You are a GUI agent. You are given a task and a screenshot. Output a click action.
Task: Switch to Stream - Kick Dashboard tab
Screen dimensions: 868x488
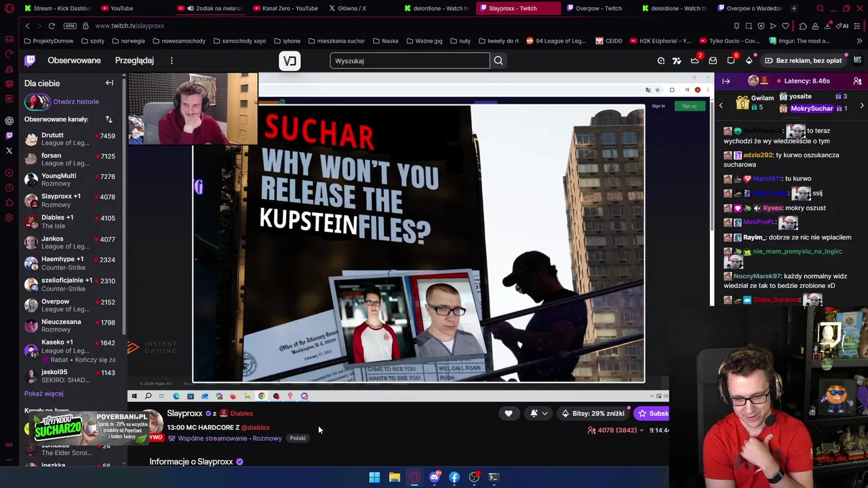click(57, 8)
